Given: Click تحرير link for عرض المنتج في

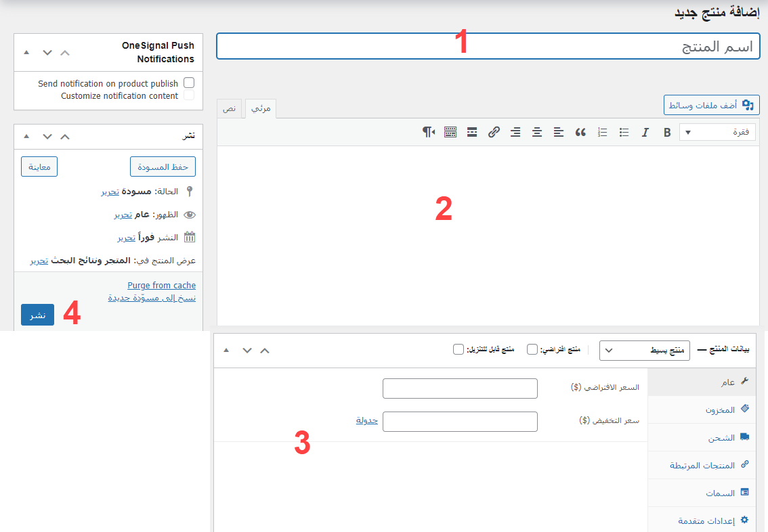Looking at the screenshot, I should [x=39, y=261].
